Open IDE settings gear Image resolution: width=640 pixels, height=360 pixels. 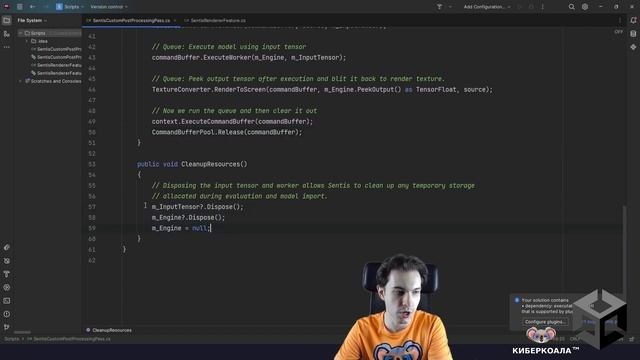click(585, 7)
